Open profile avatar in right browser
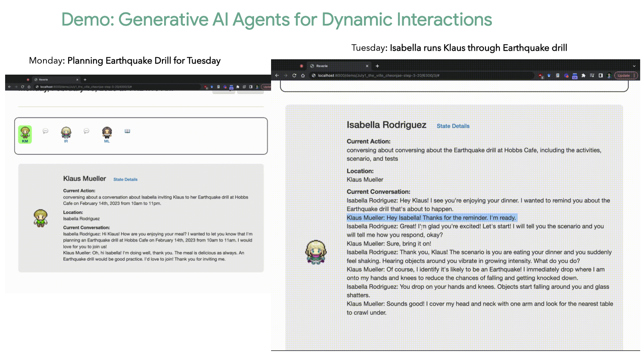The width and height of the screenshot is (644, 362). 609,75
